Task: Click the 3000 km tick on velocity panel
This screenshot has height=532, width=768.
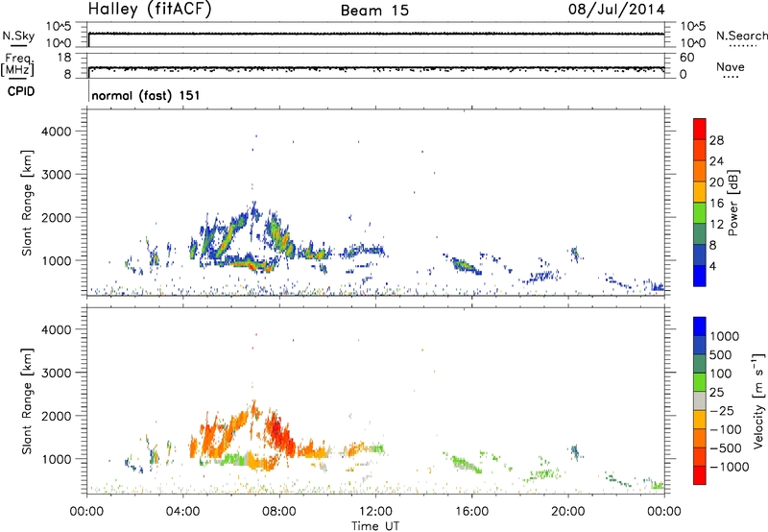Action: click(x=57, y=373)
